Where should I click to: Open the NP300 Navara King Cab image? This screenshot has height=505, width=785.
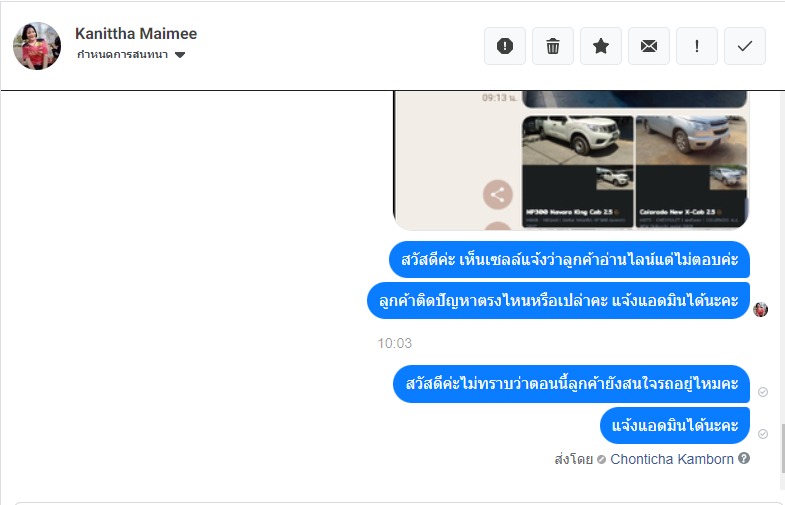point(578,172)
